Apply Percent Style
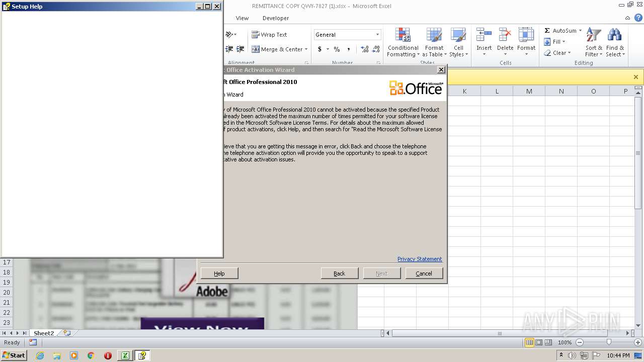644x362 pixels. (x=337, y=49)
